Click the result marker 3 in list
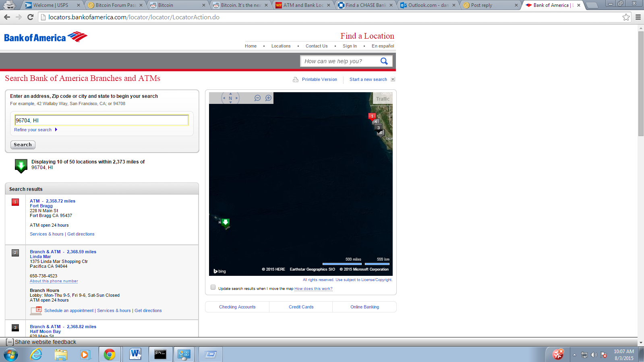 [x=15, y=328]
